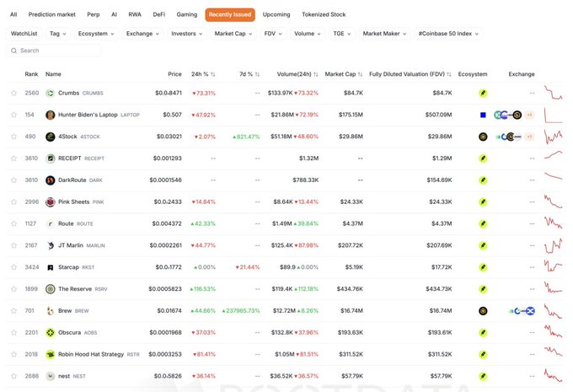Click the Crumbs token logo
573x392 pixels.
(x=50, y=94)
